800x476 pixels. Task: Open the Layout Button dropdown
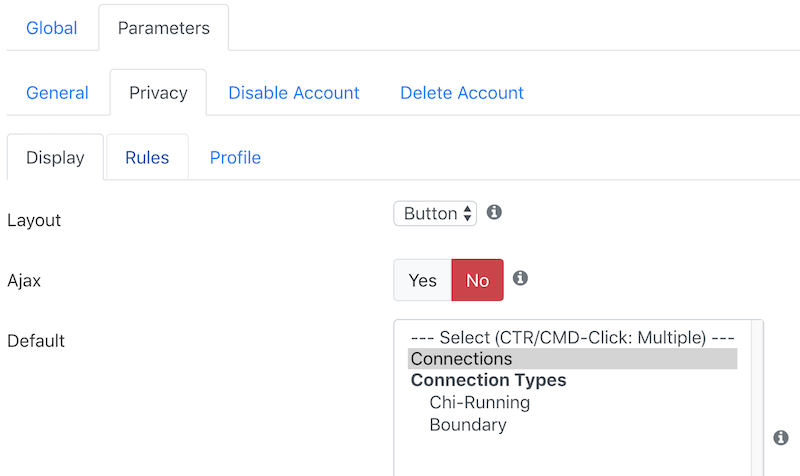(x=435, y=213)
